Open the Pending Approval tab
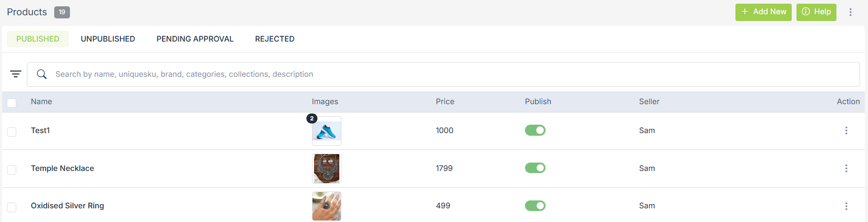Screen dimensions: 868x222 pos(195,39)
